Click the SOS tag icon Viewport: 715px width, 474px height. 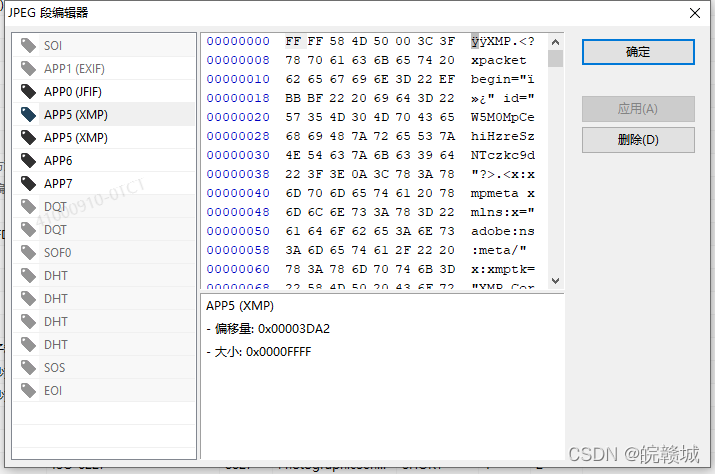[28, 367]
